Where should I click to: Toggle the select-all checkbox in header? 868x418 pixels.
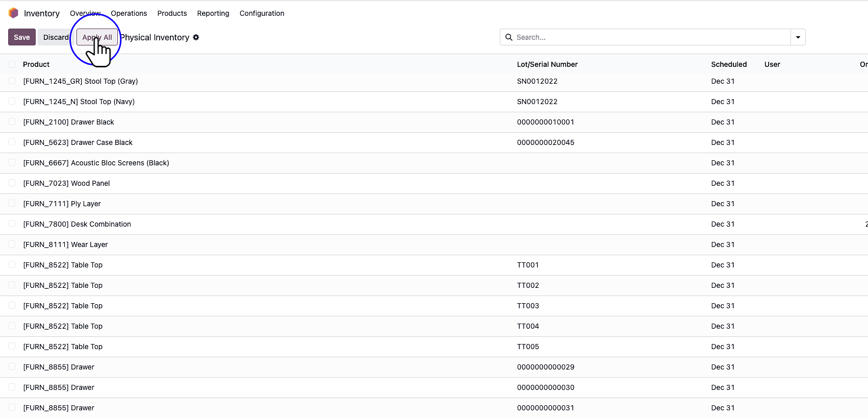point(12,64)
